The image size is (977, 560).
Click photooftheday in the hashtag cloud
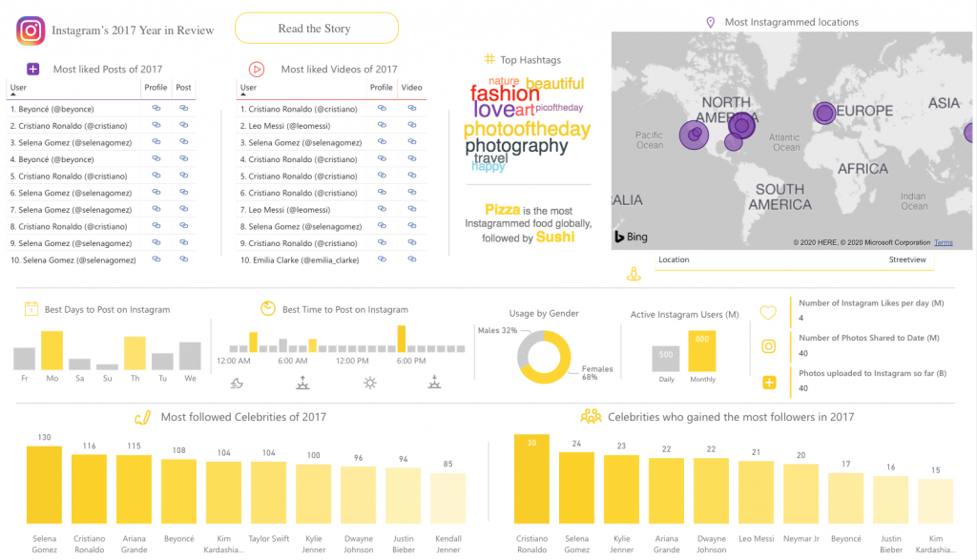coord(527,129)
